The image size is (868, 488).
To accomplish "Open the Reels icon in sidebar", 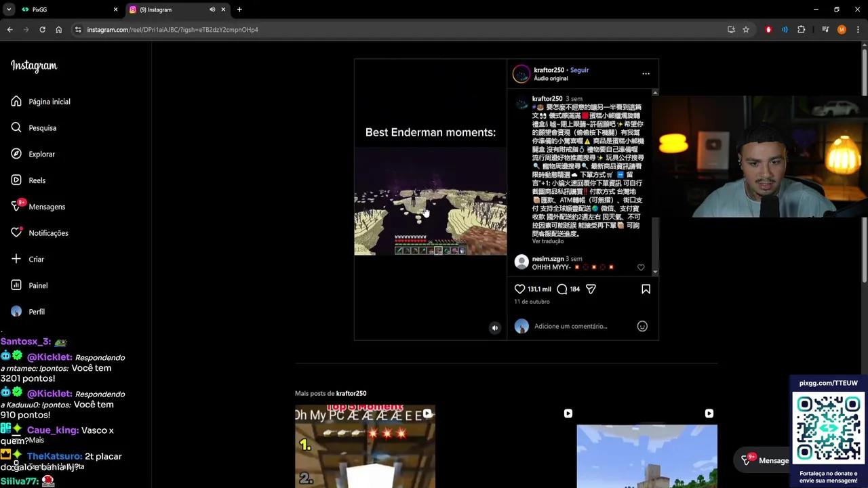I will 16,180.
